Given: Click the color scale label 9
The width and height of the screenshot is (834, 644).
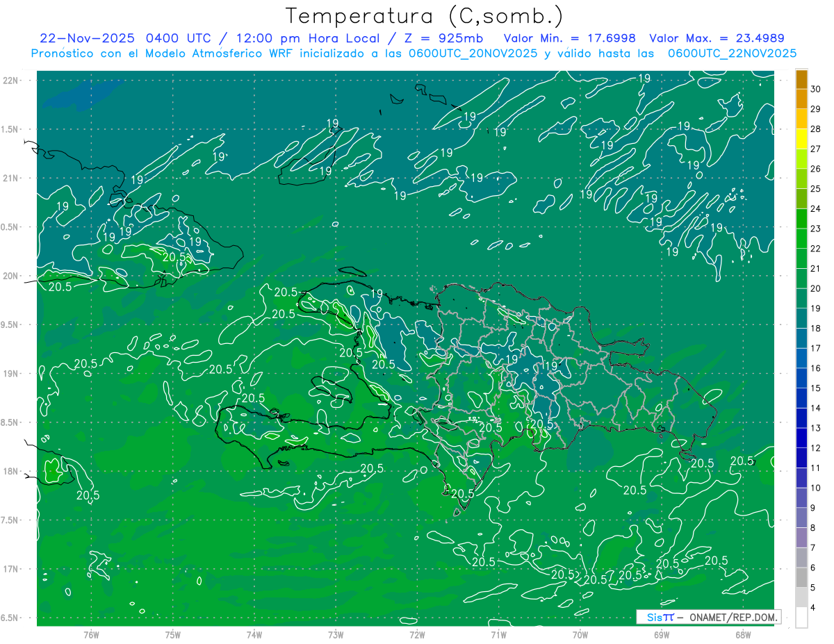Looking at the screenshot, I should [x=814, y=508].
